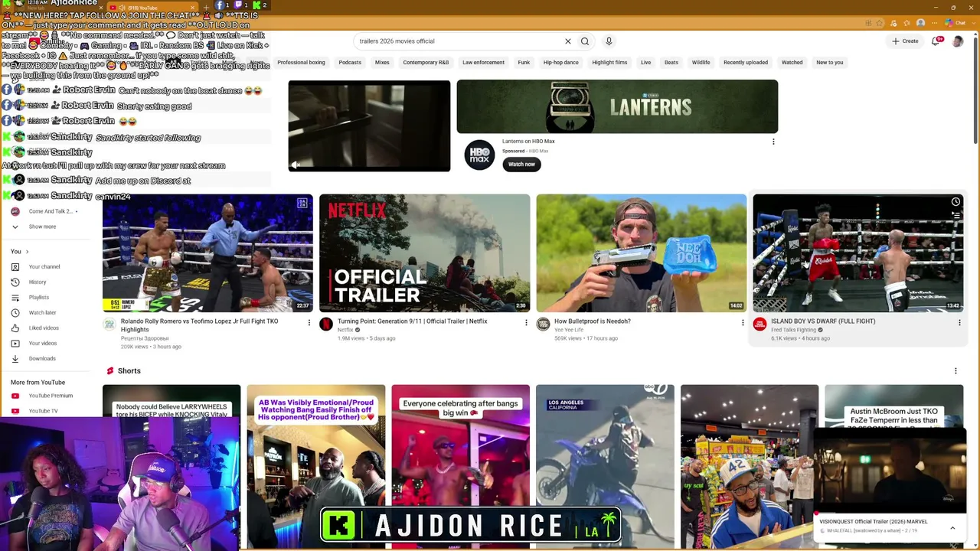This screenshot has width=980, height=551.
Task: Click the Your videos play icon
Action: pos(15,344)
